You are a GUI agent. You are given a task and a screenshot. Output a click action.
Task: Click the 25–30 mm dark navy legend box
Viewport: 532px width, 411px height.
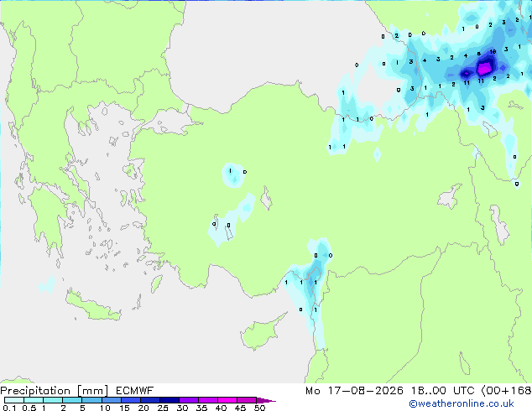(169, 400)
